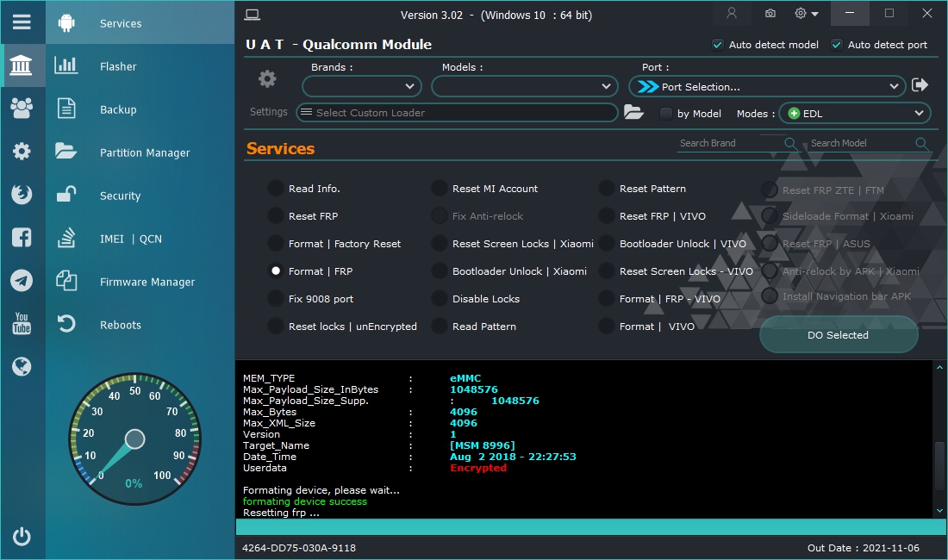The height and width of the screenshot is (560, 948).
Task: Click the IMEI QCN stack icon
Action: (65, 238)
